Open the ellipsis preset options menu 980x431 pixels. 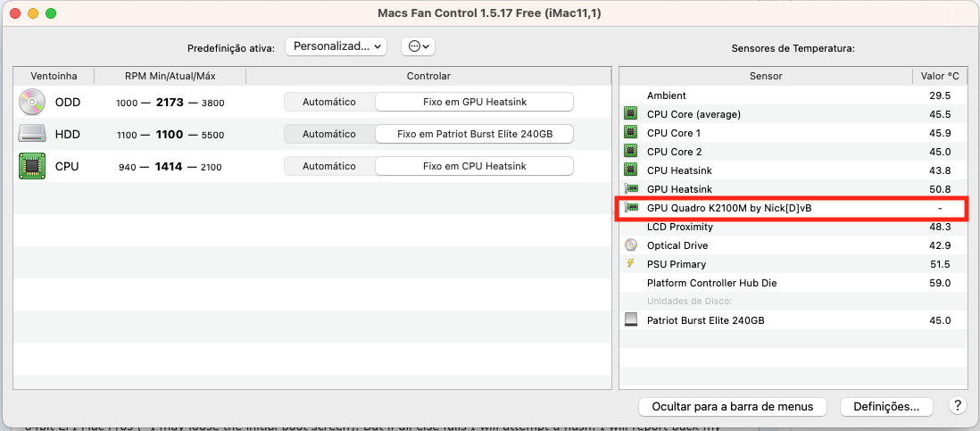(418, 46)
